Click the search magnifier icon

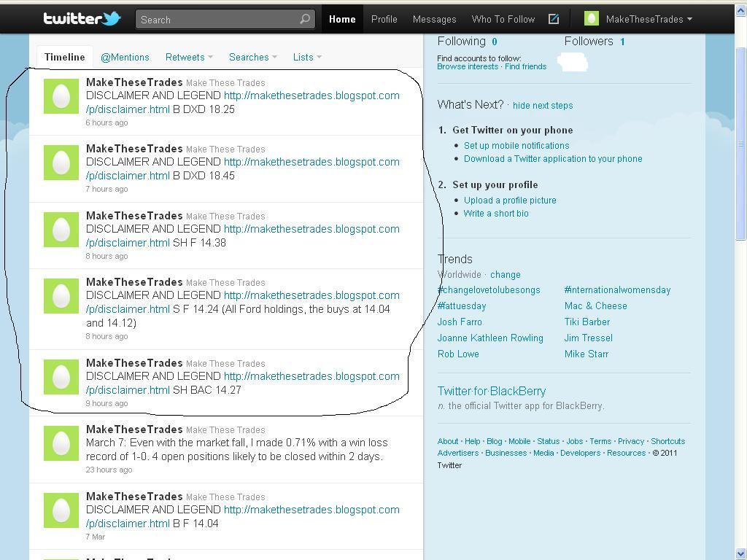305,19
